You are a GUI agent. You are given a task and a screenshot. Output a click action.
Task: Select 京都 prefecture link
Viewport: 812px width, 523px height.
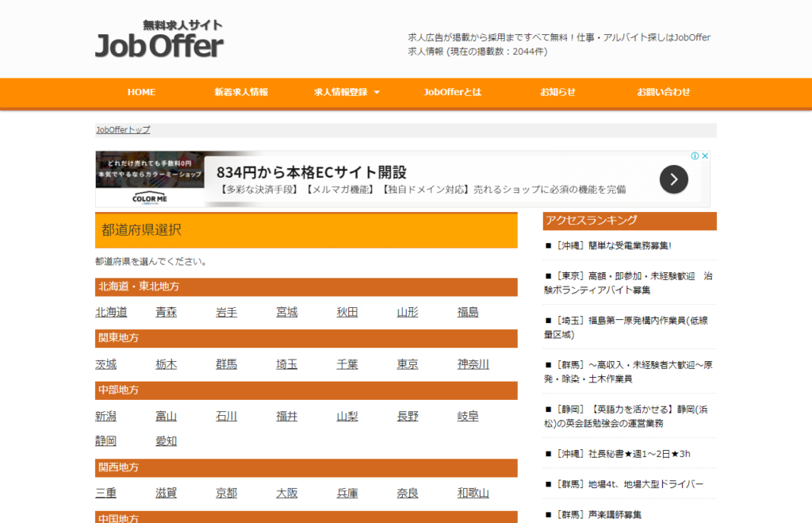(x=226, y=493)
